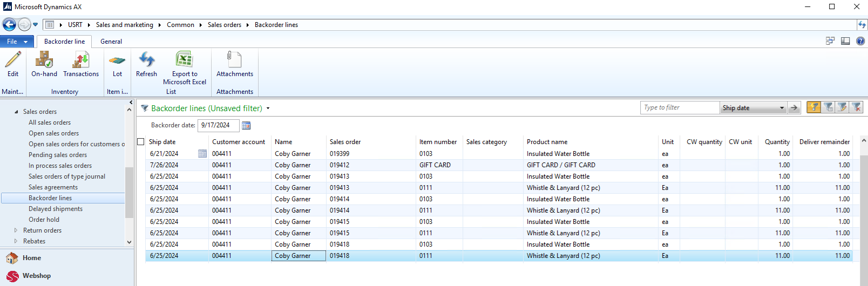Open the blue Help question mark

860,41
